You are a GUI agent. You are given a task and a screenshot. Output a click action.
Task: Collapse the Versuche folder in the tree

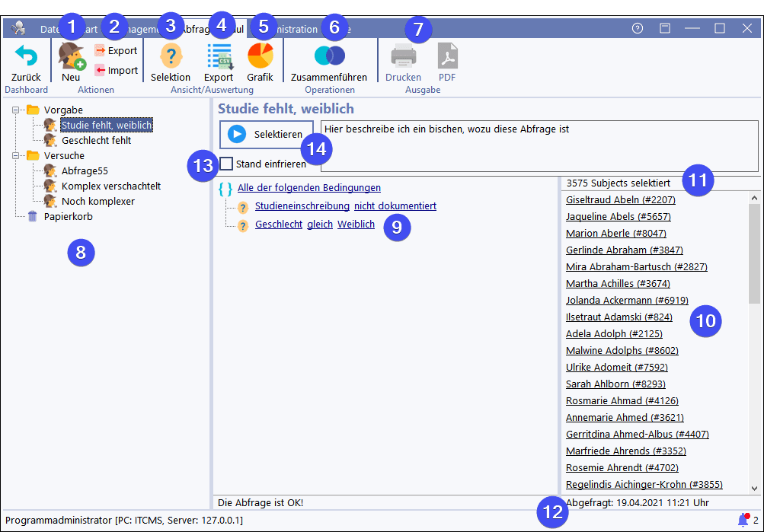pos(17,155)
